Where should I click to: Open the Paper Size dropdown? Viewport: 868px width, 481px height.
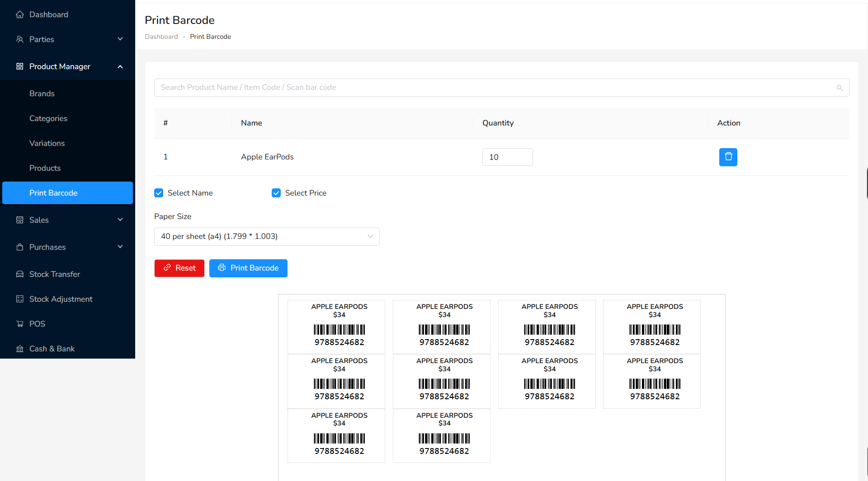[x=267, y=237]
